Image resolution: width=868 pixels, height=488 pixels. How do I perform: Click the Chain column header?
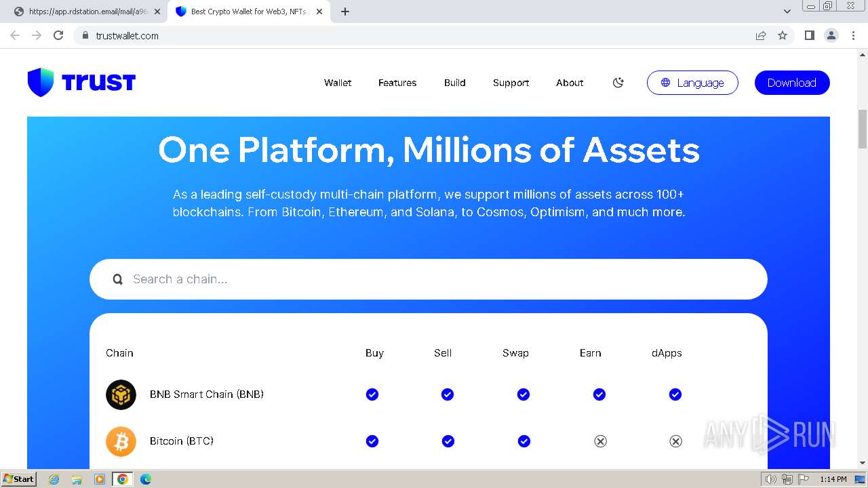coord(119,353)
